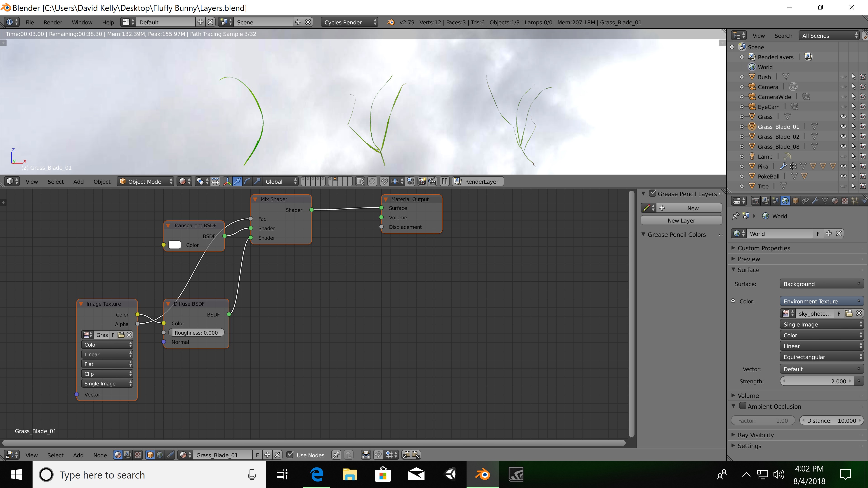Click the Blender taskbar icon
The height and width of the screenshot is (488, 868).
483,475
